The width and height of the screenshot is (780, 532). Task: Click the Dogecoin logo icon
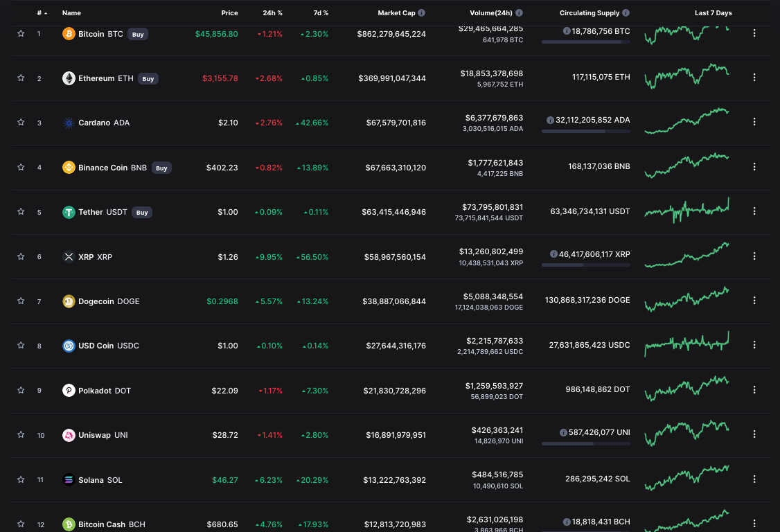click(69, 301)
